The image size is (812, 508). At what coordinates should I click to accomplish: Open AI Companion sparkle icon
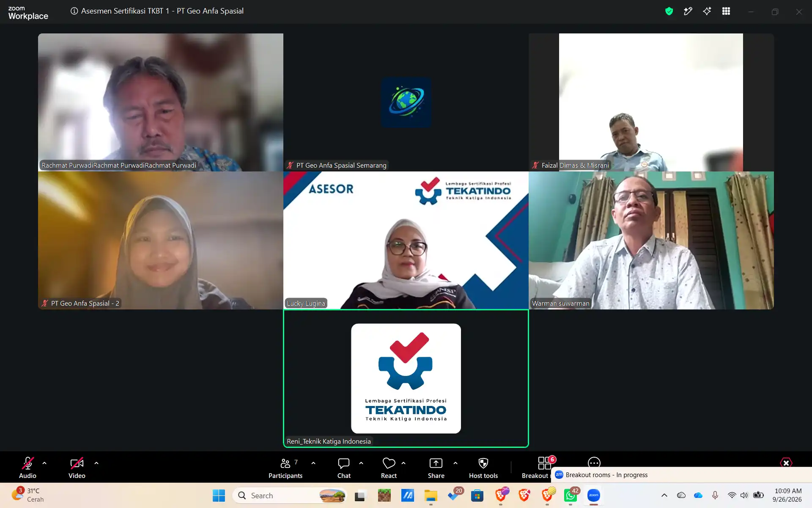click(x=707, y=11)
